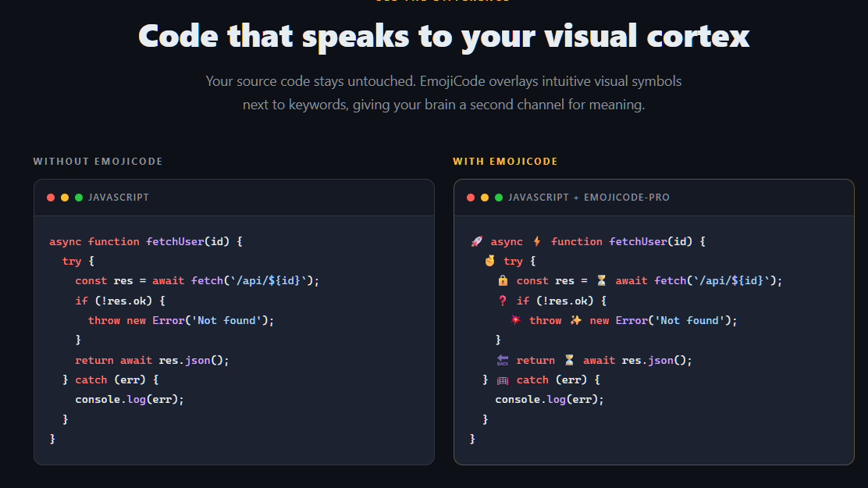
Task: Click the BACK arrow emoji before return
Action: tap(503, 360)
